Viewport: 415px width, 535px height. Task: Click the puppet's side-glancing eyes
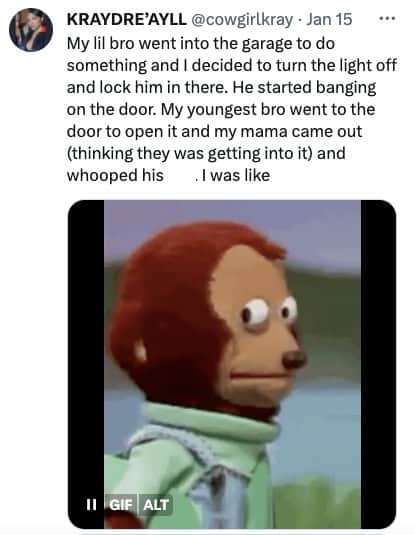coord(269,312)
